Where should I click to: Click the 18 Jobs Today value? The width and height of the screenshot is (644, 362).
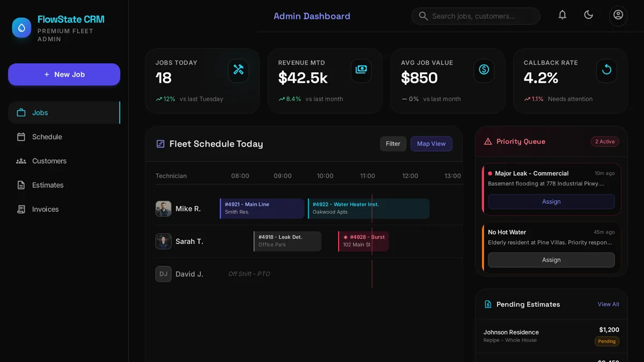tap(164, 78)
